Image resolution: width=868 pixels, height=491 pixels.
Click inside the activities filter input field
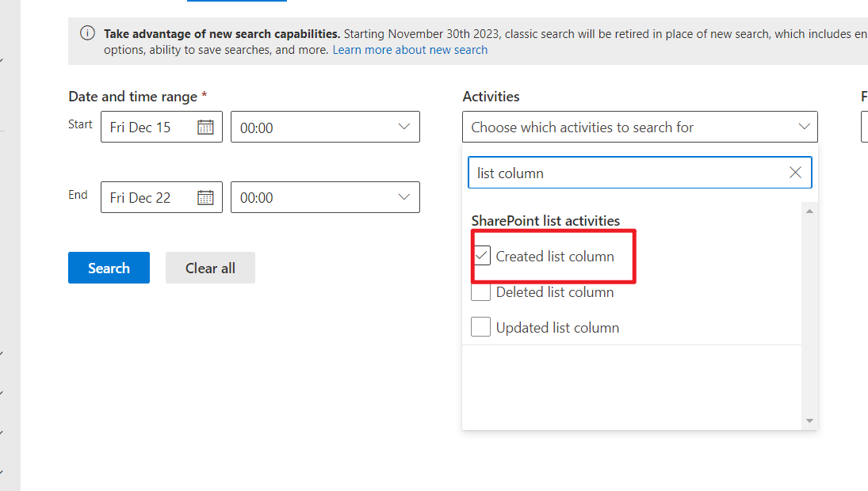(x=626, y=172)
